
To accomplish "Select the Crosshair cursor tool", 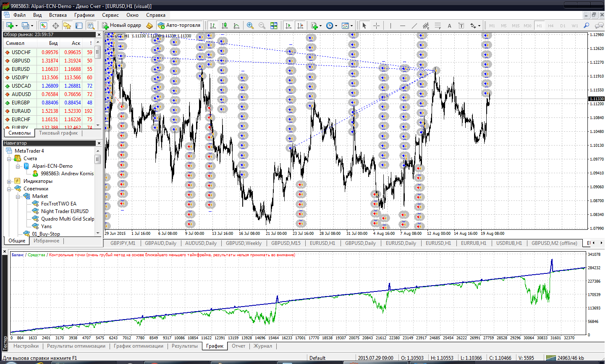I will [376, 26].
